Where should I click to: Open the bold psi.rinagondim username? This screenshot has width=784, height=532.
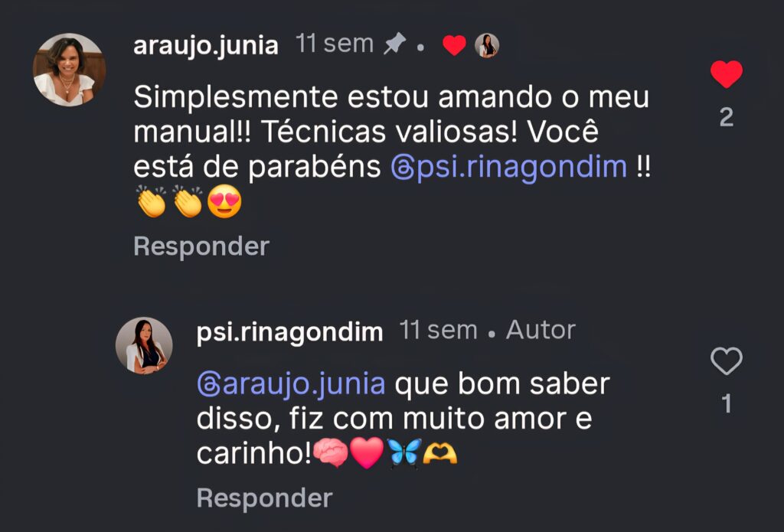click(289, 332)
